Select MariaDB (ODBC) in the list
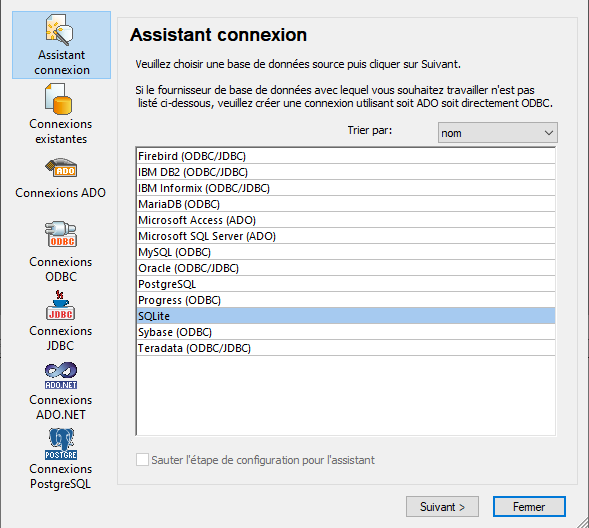The width and height of the screenshot is (589, 528). point(346,204)
